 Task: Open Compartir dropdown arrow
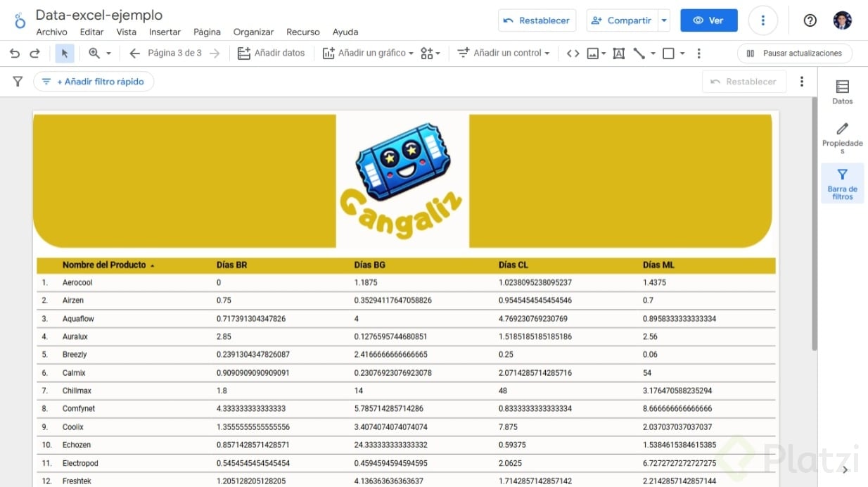click(x=664, y=20)
